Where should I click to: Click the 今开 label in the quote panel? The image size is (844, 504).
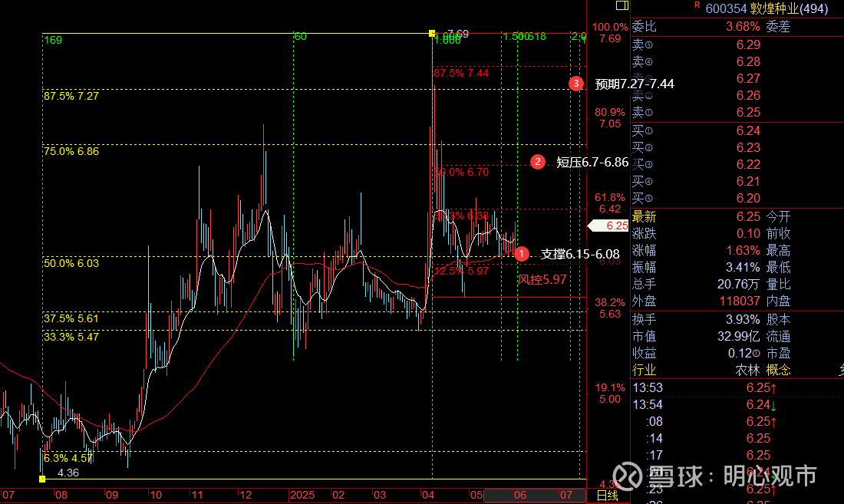(x=778, y=217)
